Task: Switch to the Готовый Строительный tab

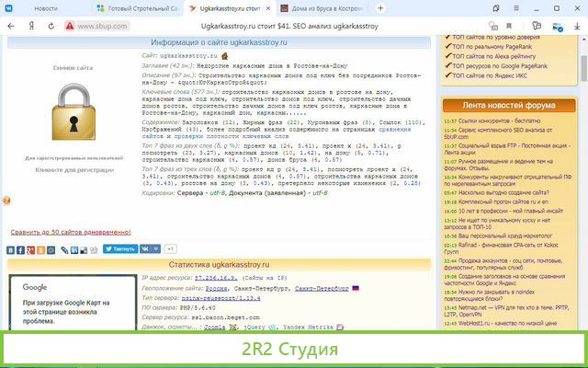Action: [138, 8]
